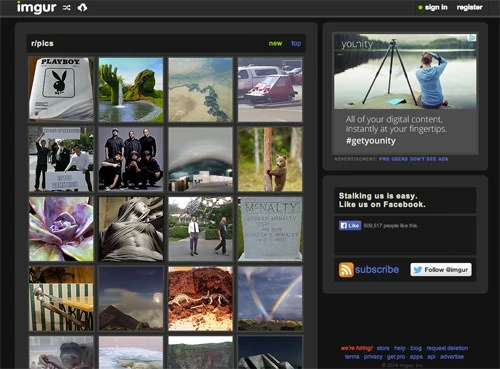Open the 'we're hiring!' link
This screenshot has width=500, height=369.
click(x=356, y=348)
